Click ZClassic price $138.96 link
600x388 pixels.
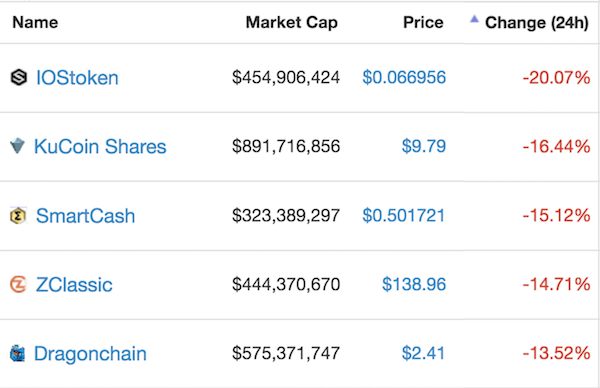414,284
